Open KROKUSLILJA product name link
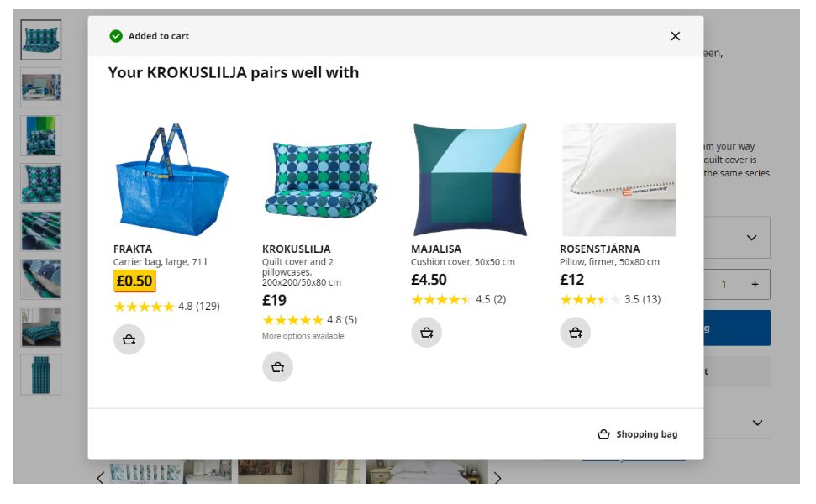Screen dimensions: 816x504 click(x=296, y=249)
